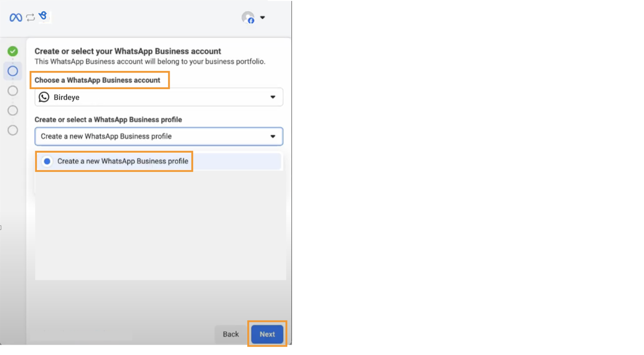Open the Birdeye WhatsApp Business account dropdown
Image resolution: width=644 pixels, height=355 pixels.
pos(159,97)
